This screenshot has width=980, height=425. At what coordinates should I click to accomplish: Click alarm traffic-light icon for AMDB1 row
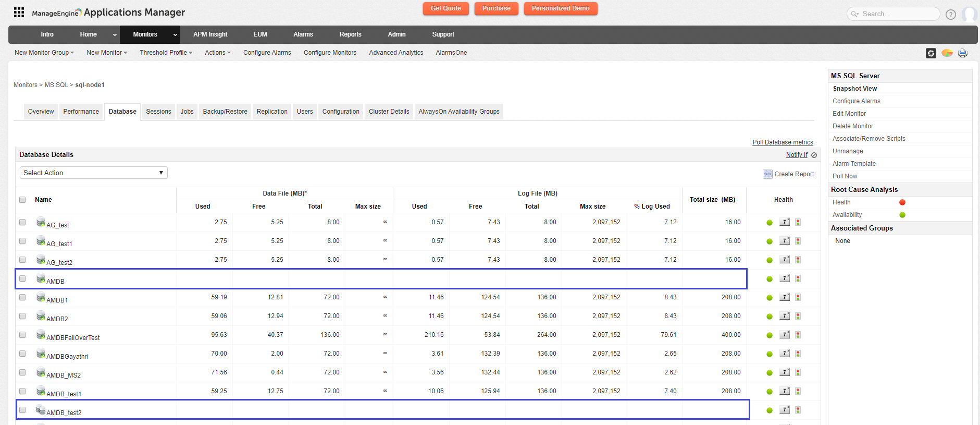798,297
